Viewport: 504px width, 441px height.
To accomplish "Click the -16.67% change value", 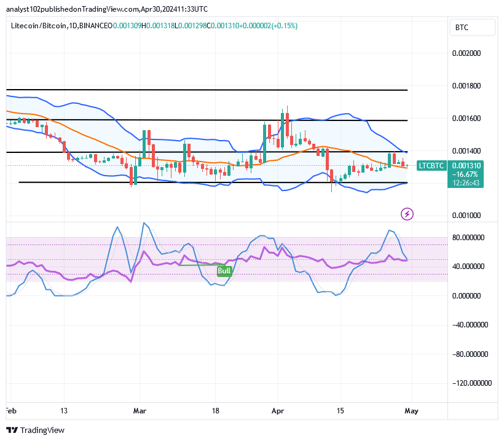I will [465, 174].
